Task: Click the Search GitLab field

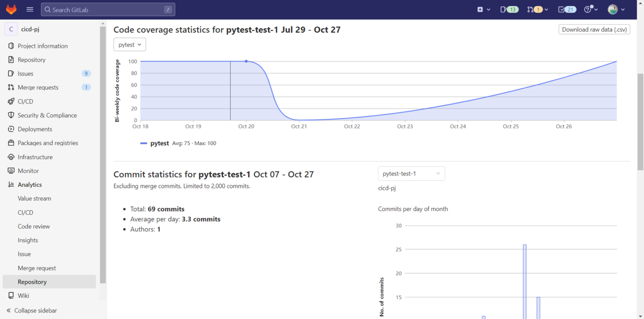Action: [x=108, y=9]
